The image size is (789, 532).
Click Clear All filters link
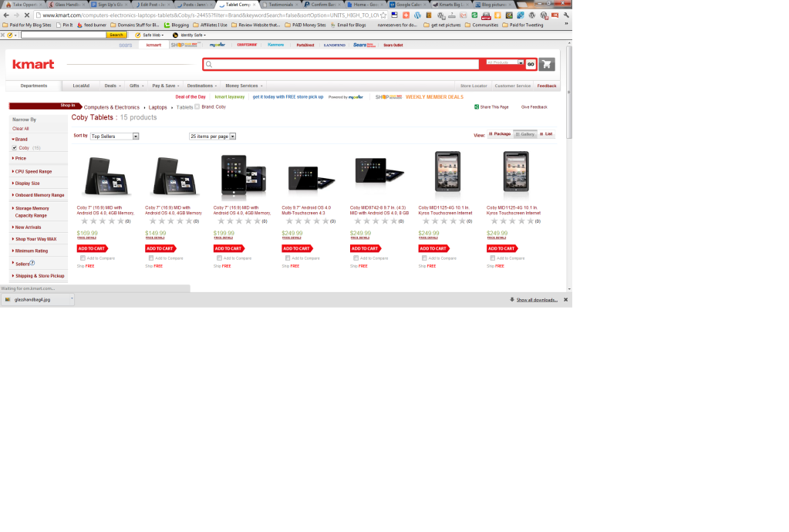pos(21,129)
